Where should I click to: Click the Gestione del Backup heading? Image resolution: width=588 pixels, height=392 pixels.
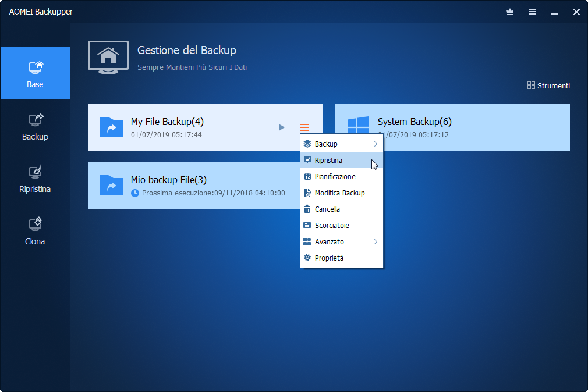click(187, 50)
